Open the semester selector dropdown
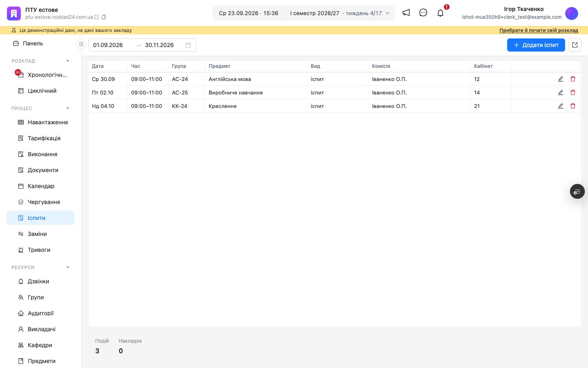The width and height of the screenshot is (588, 368). point(339,13)
